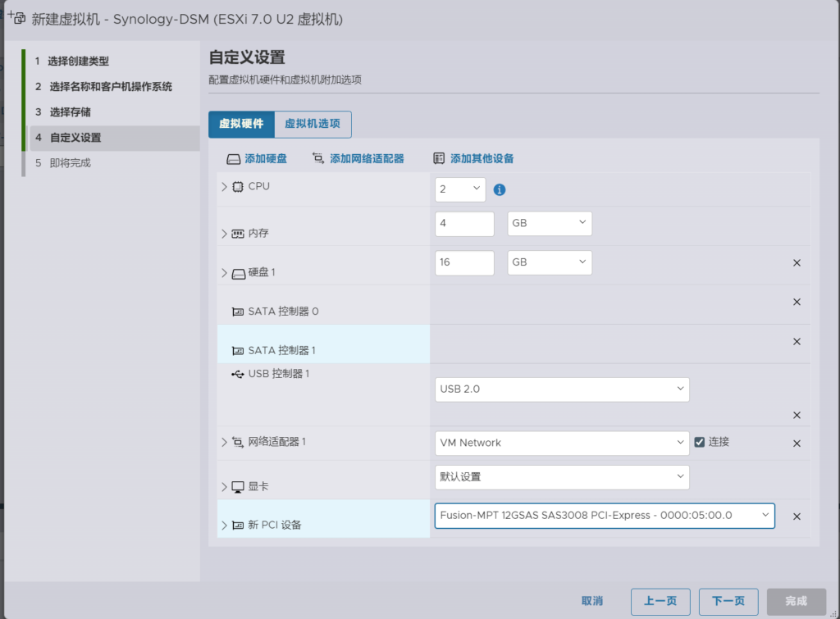Remove 新 PCI 设备 with its X

(x=797, y=517)
